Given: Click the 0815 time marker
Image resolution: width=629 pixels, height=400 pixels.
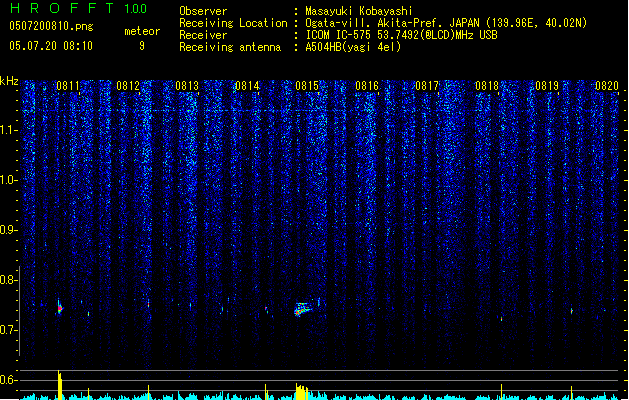Looking at the screenshot, I should click(x=307, y=86).
